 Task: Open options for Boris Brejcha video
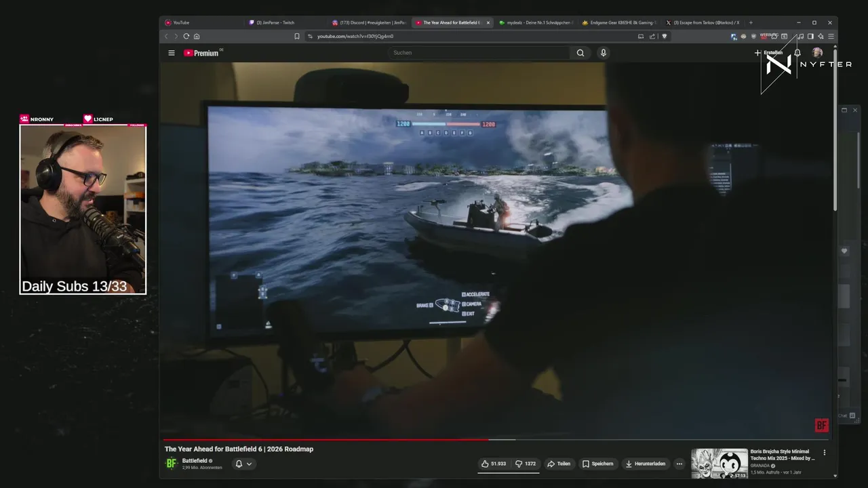[825, 453]
